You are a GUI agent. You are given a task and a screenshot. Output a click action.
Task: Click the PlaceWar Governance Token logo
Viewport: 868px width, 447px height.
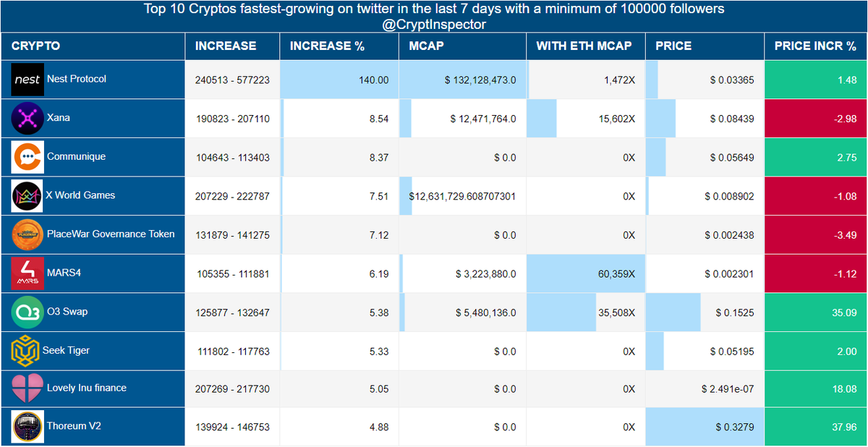(x=27, y=235)
